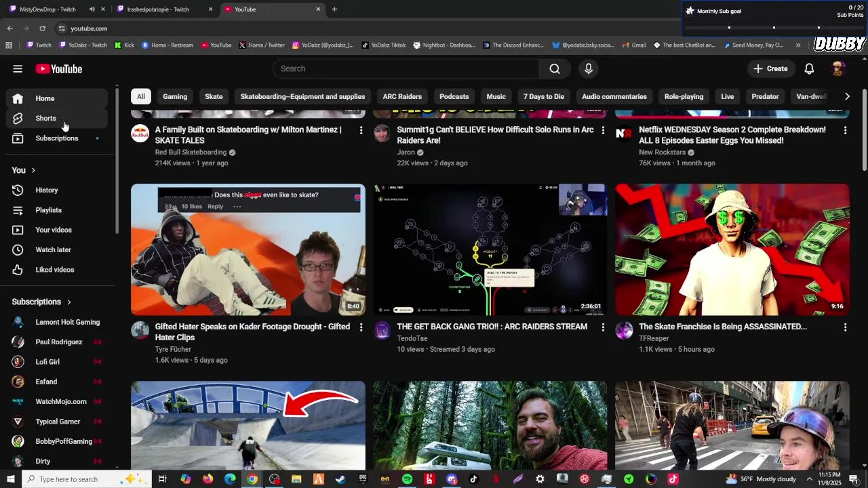Screen dimensions: 868x488
Task: Open options for Milton Martinez SKATE TALES video
Action: (361, 130)
